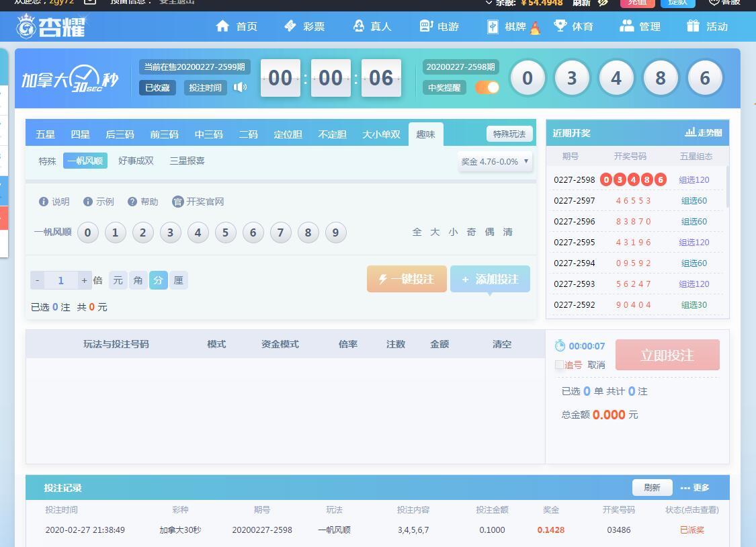This screenshot has width=756, height=547.
Task: Click 组选120 for draw 0227-2598
Action: [694, 180]
